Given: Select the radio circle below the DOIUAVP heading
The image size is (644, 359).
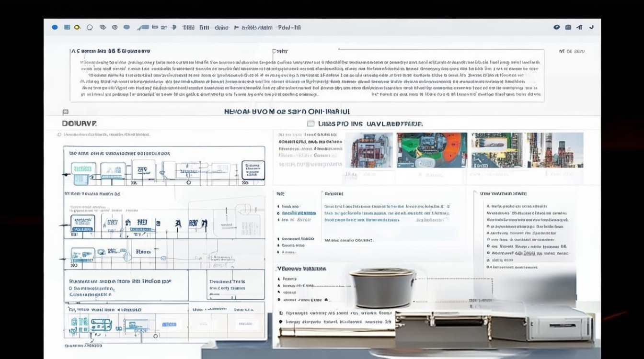Looking at the screenshot, I should (x=59, y=135).
